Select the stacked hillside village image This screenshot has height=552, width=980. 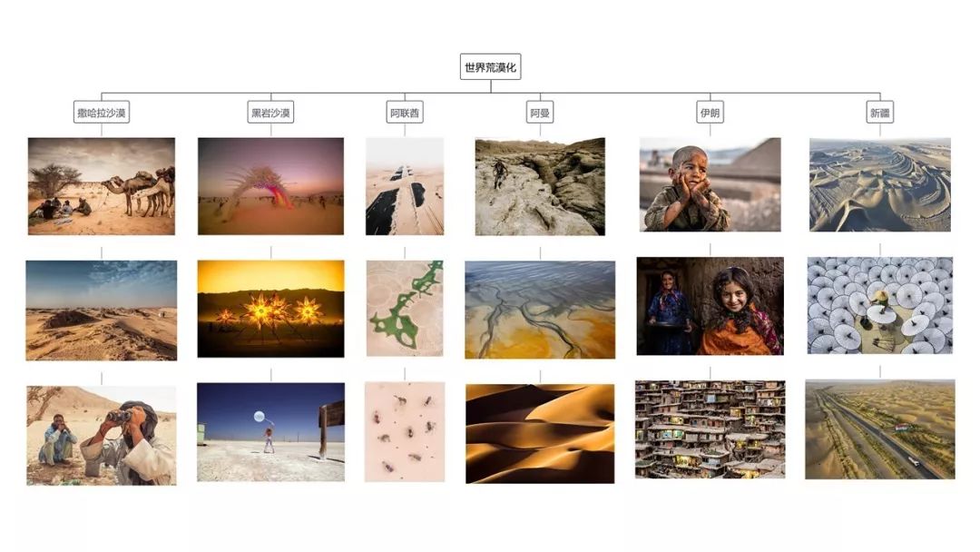pyautogui.click(x=710, y=429)
